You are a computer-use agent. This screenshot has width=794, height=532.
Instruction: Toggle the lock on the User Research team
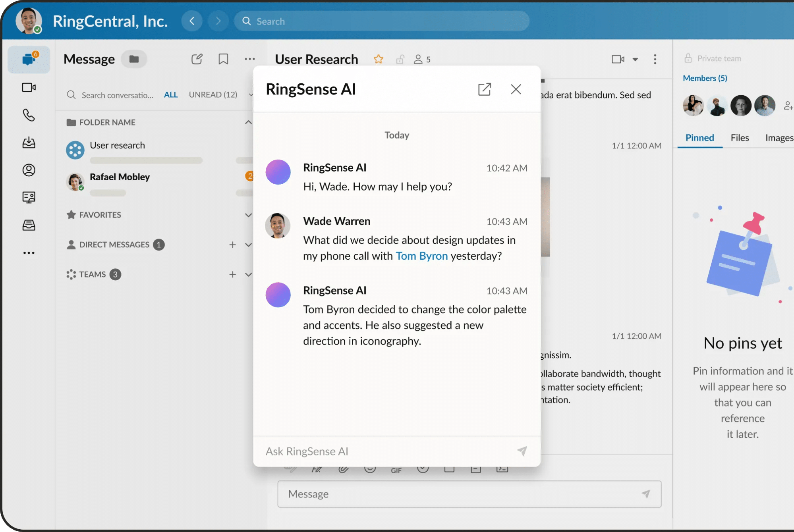tap(400, 59)
